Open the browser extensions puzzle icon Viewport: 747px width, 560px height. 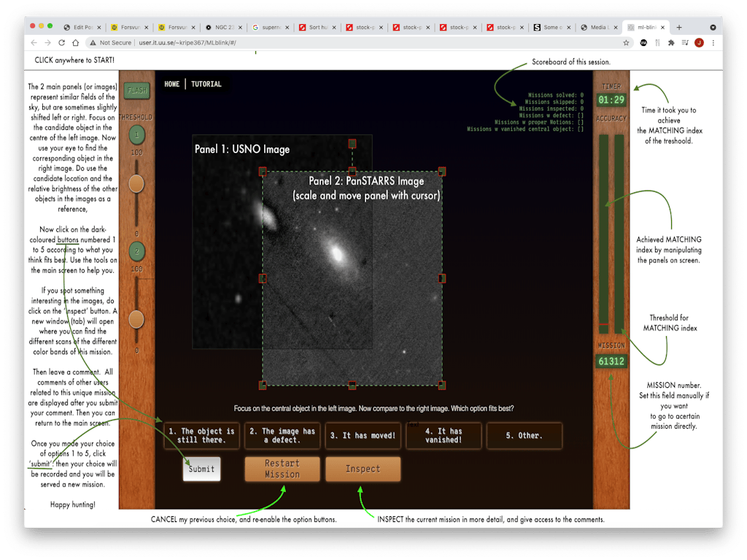pos(671,43)
